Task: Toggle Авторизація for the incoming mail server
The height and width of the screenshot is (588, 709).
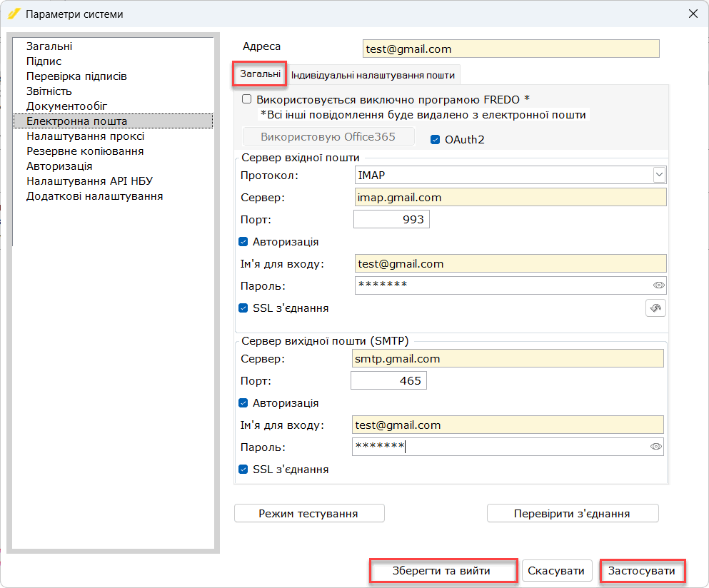Action: click(243, 242)
